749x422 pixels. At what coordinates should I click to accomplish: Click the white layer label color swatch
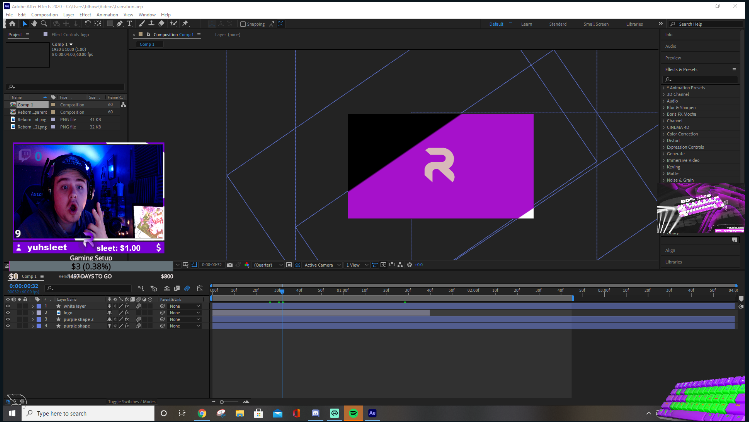point(39,306)
